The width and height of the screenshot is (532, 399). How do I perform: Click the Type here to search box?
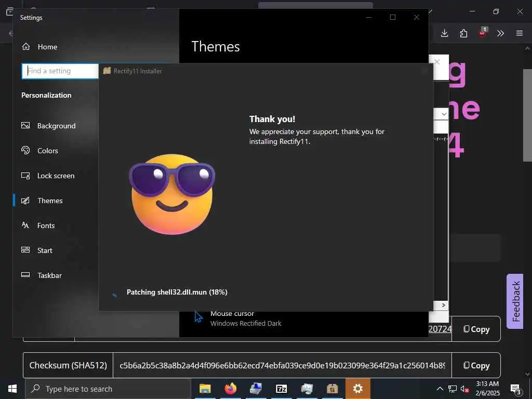pos(108,389)
